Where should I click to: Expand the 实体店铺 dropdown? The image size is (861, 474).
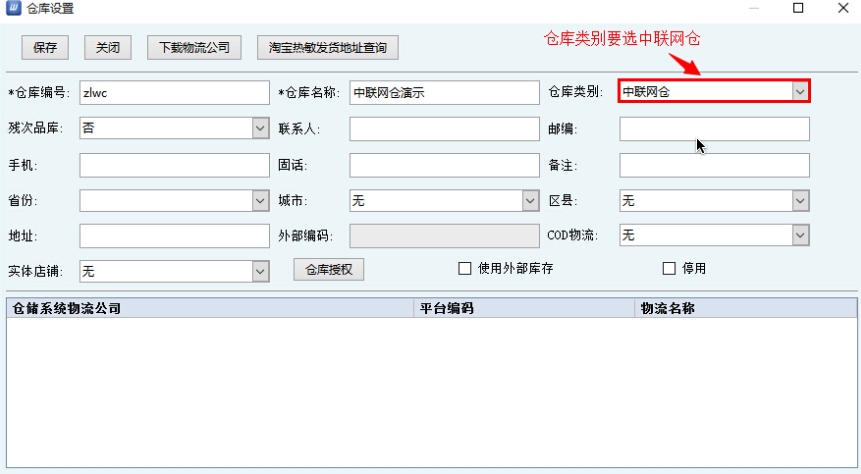pyautogui.click(x=260, y=271)
